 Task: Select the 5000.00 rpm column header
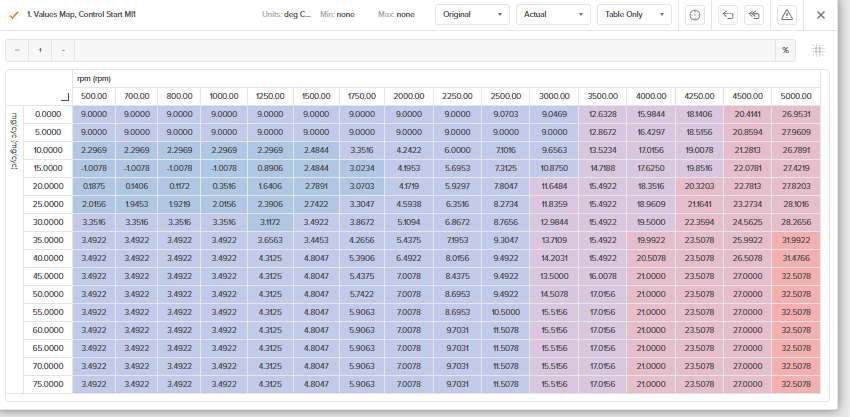click(x=795, y=96)
